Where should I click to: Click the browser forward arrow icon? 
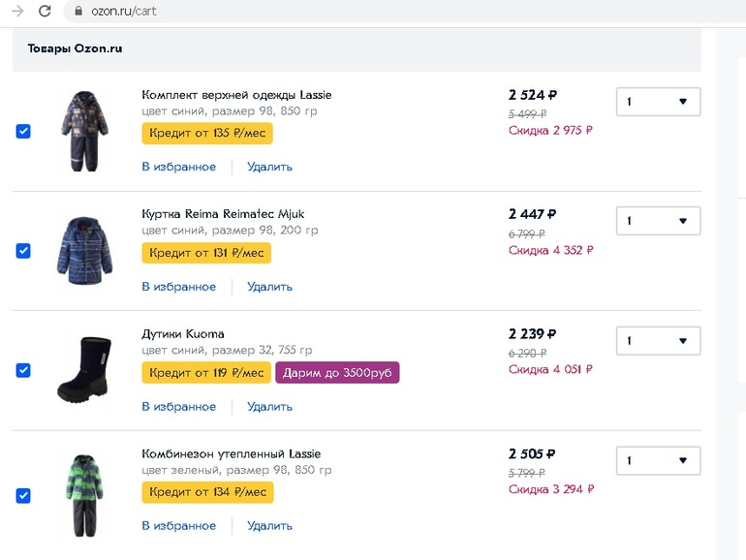tap(17, 11)
